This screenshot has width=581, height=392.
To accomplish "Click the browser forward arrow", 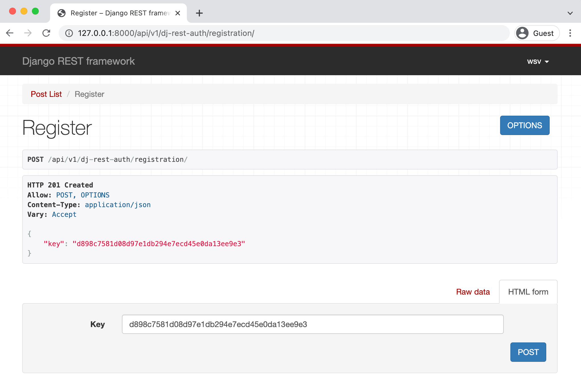I will [x=28, y=33].
